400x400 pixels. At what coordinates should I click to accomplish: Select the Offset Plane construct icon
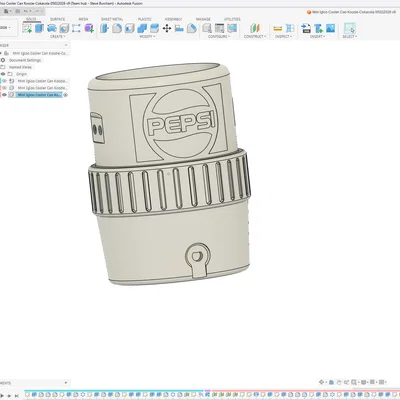(255, 28)
